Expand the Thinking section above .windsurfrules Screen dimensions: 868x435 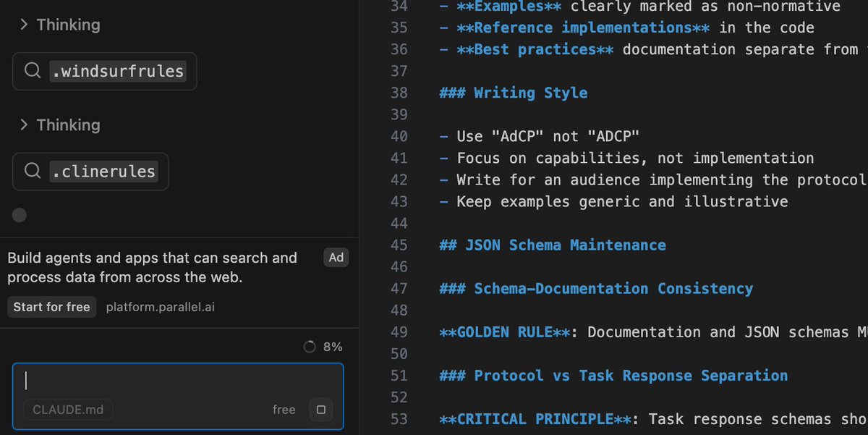(x=59, y=25)
